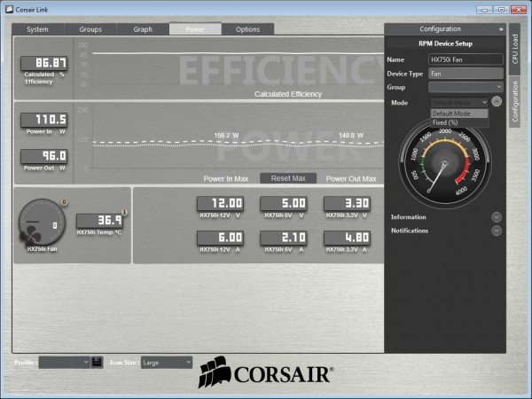Click the 36.9 HX750i Temp readout
The height and width of the screenshot is (399, 532).
pos(99,221)
